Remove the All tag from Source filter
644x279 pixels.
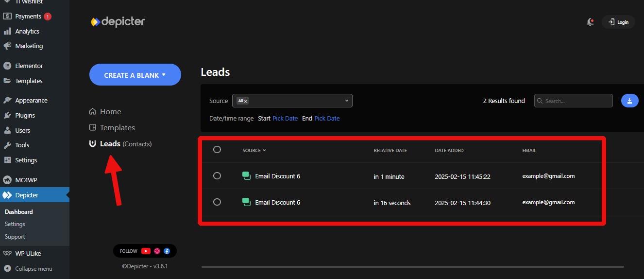click(246, 101)
